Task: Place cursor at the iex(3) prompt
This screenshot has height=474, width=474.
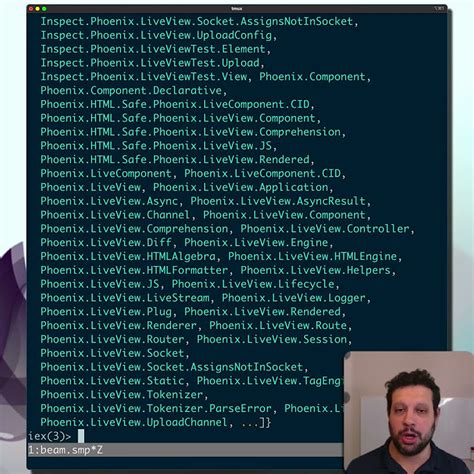Action: (81, 436)
